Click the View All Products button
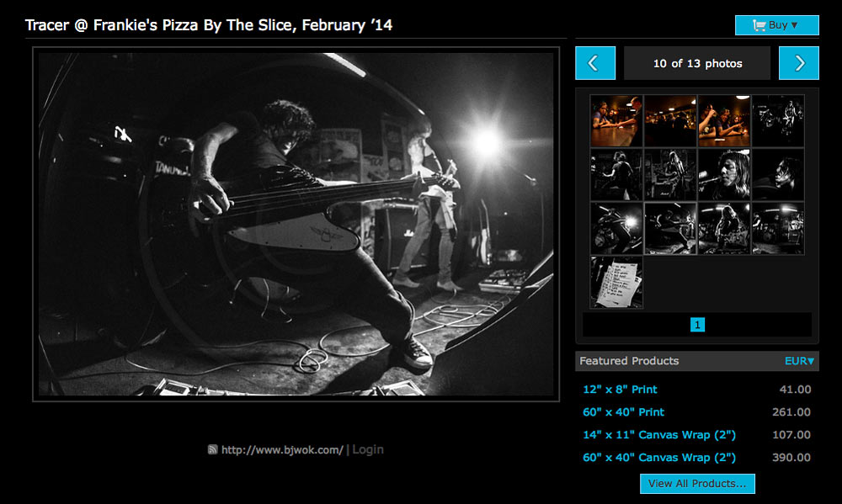Screen dimensions: 842x504 click(x=697, y=483)
